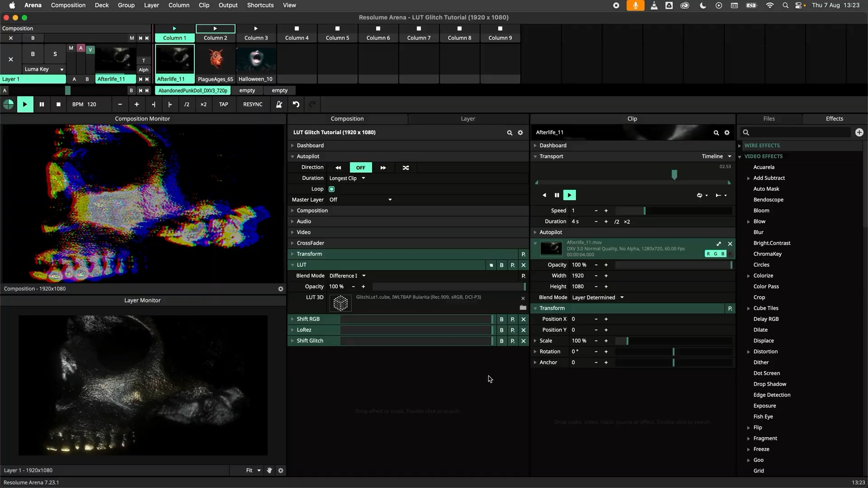Click the undo arrow icon

click(x=296, y=104)
